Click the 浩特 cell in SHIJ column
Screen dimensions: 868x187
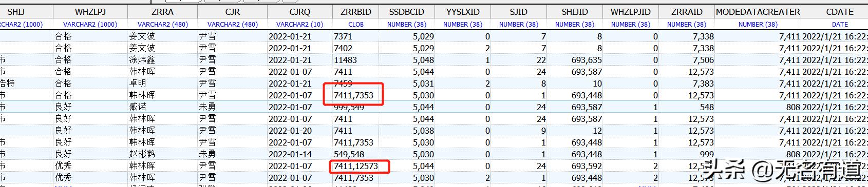click(x=7, y=84)
